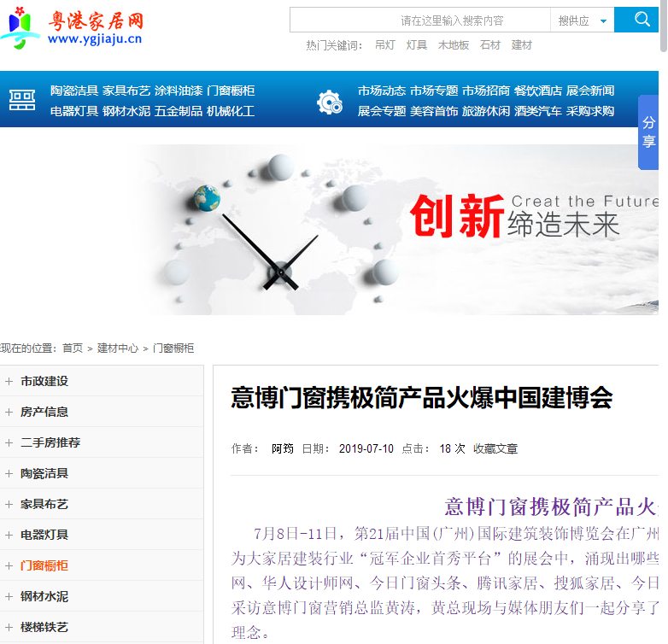Screen dimensions: 668x644
Task: Click the 建材中心 breadcrumb link
Action: (118, 348)
